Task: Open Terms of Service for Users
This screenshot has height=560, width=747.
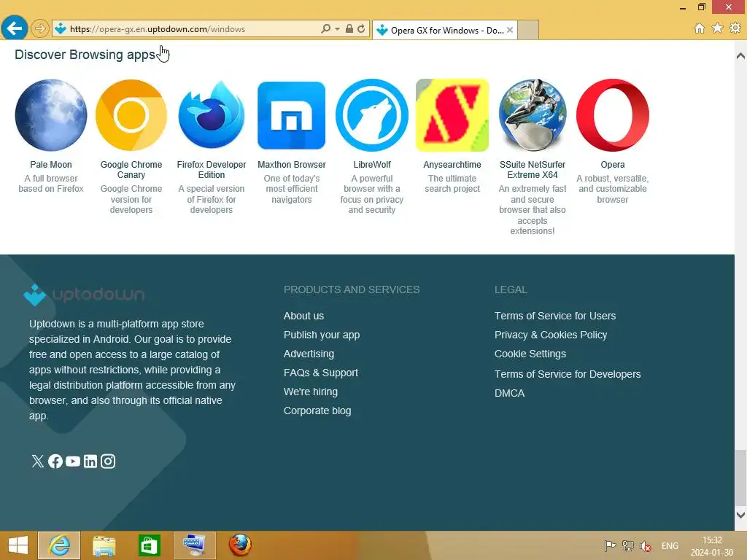Action: [x=555, y=316]
